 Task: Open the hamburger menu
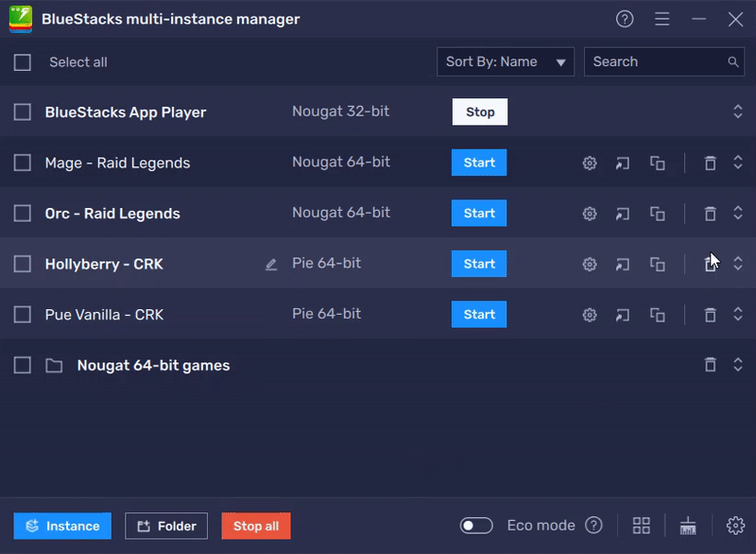(662, 19)
